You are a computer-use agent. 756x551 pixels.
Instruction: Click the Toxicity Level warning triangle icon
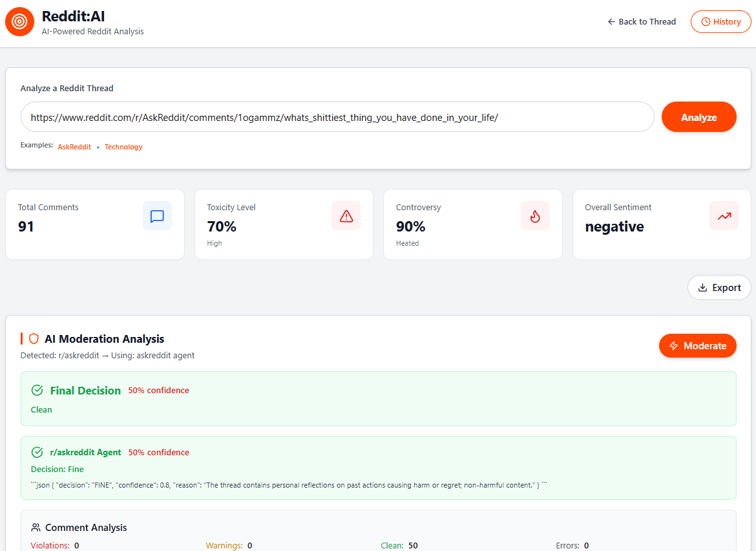[346, 216]
